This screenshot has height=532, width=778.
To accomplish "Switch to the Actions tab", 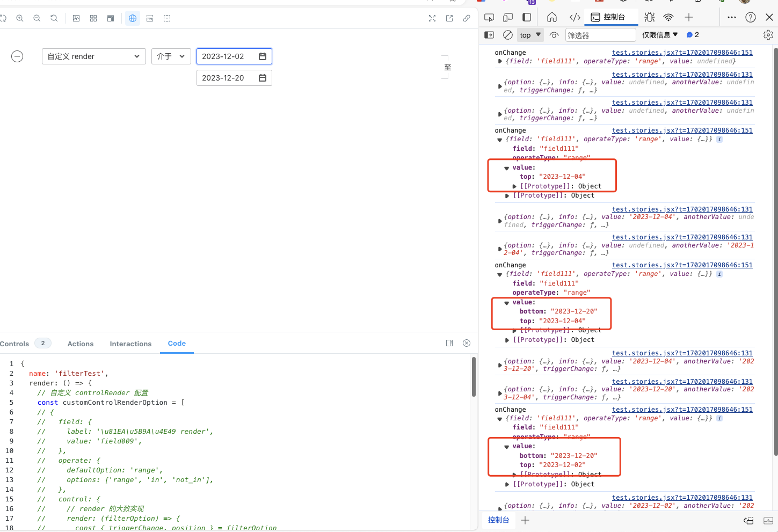I will pyautogui.click(x=81, y=344).
